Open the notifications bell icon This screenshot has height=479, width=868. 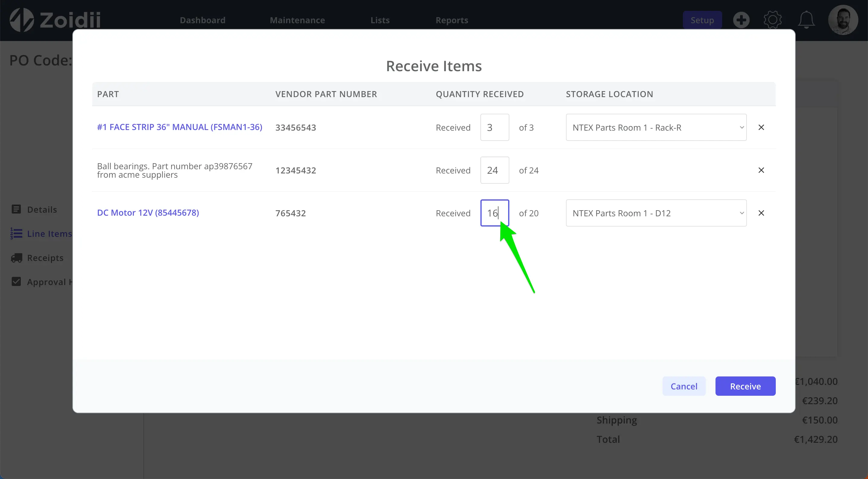tap(806, 20)
